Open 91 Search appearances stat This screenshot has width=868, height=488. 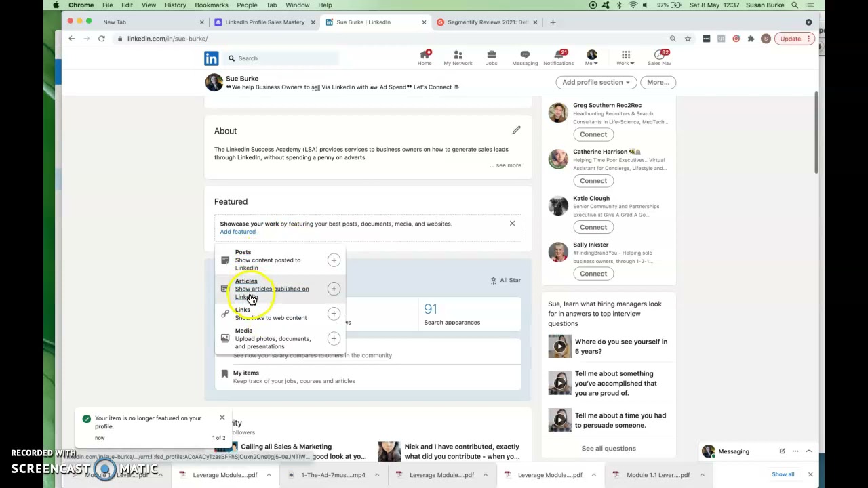point(452,314)
